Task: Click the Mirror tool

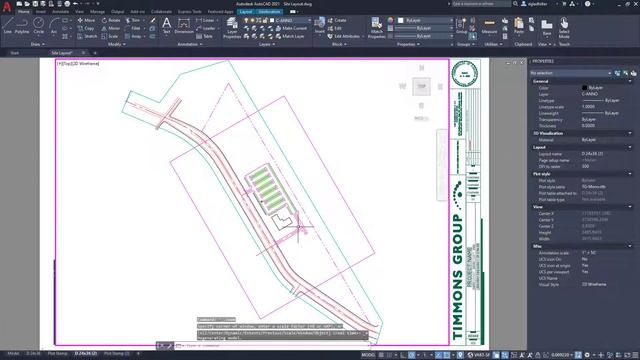Action: [111, 28]
